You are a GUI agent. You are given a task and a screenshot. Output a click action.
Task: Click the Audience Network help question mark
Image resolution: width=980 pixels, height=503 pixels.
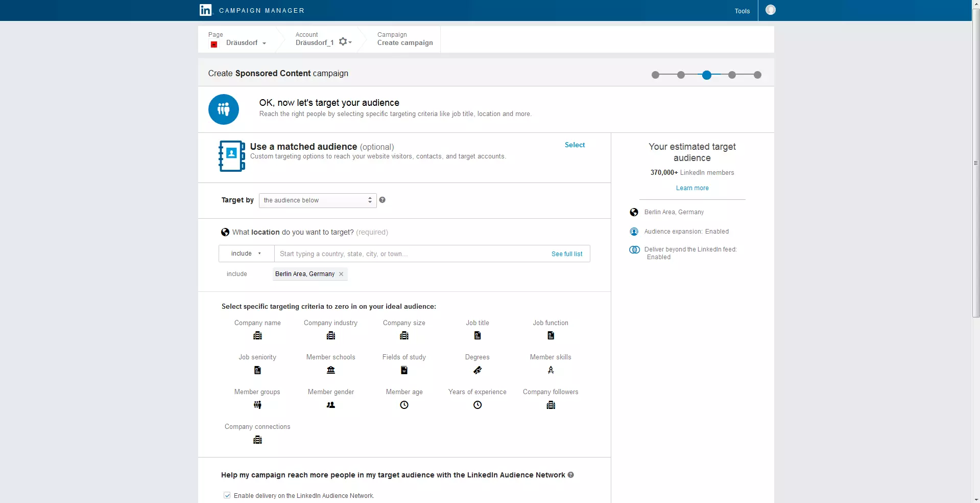570,475
